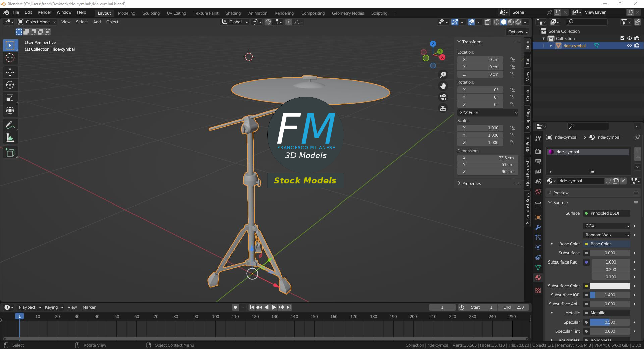644x349 pixels.
Task: Open the File menu
Action: [16, 12]
